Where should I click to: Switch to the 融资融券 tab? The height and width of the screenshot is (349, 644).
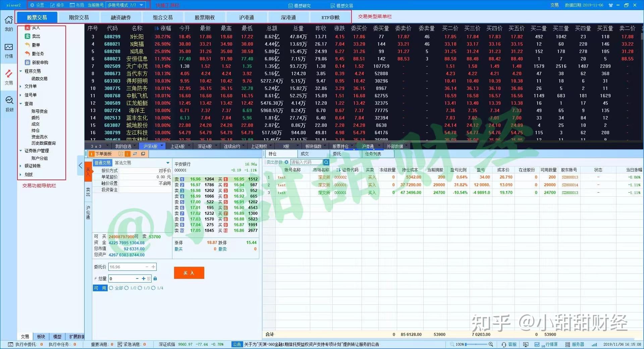[x=121, y=17]
